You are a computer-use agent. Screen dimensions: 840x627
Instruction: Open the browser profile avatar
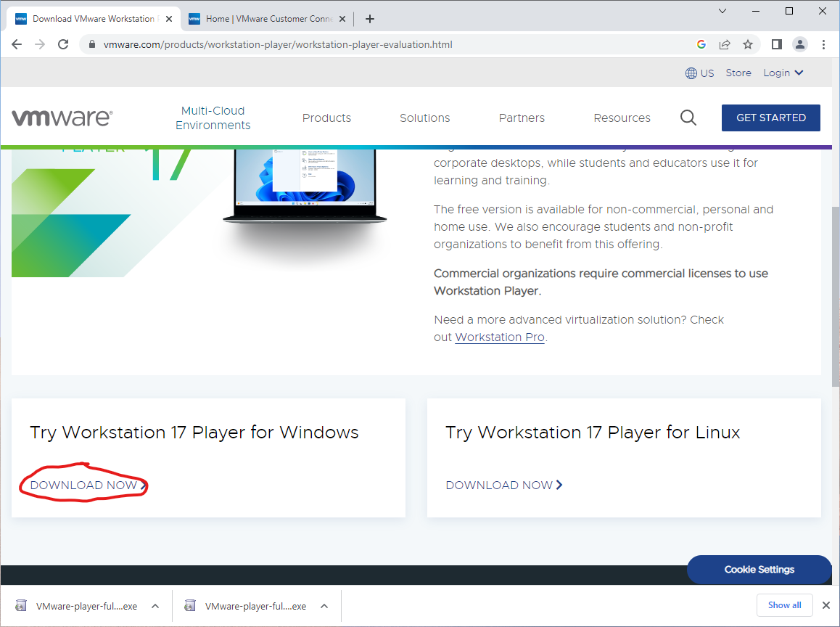point(800,44)
